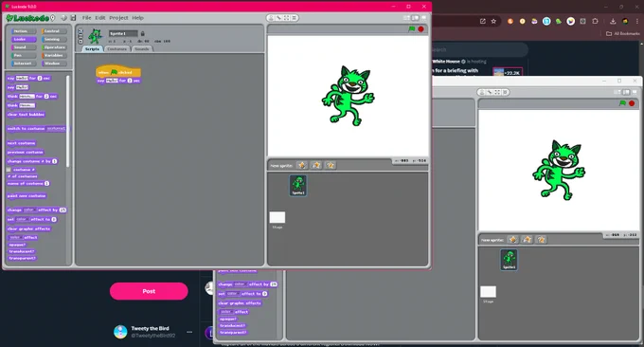The image size is (644, 347).
Task: Click the save floppy disk icon
Action: (73, 18)
